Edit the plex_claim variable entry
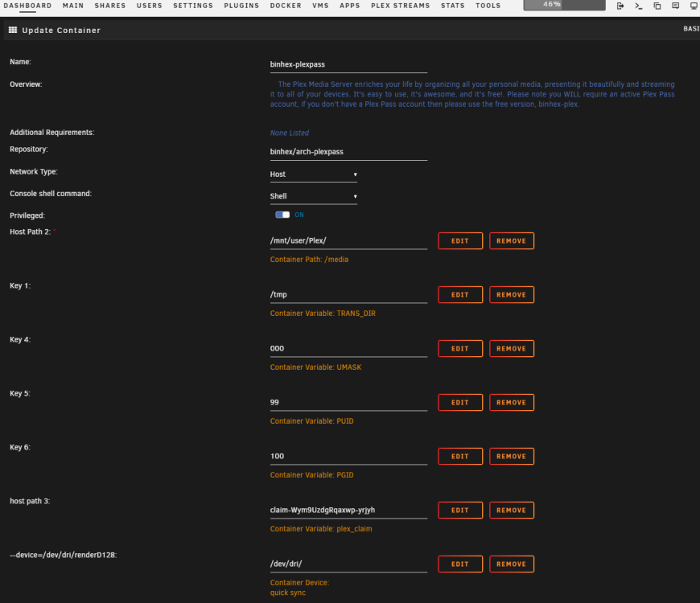 coord(460,511)
